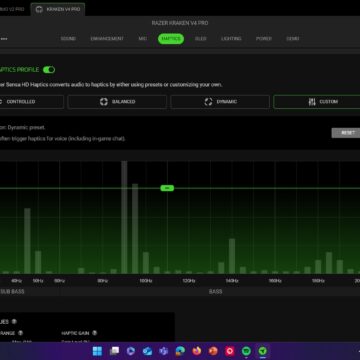Click the 80Hz frequency label
Viewport: 360px width, 360px height.
[x=102, y=281]
